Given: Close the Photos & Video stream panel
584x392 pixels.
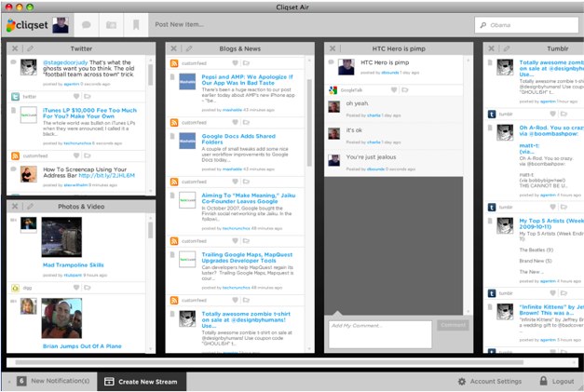Looking at the screenshot, I should tap(15, 206).
